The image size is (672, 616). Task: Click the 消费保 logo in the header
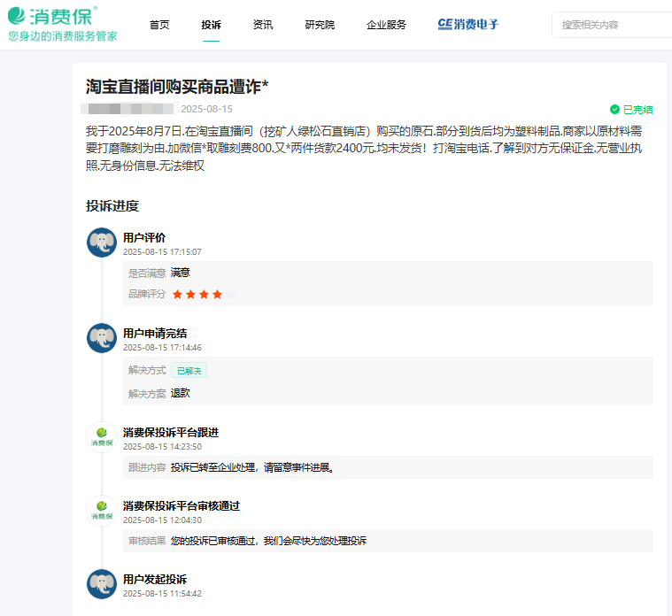tap(52, 16)
